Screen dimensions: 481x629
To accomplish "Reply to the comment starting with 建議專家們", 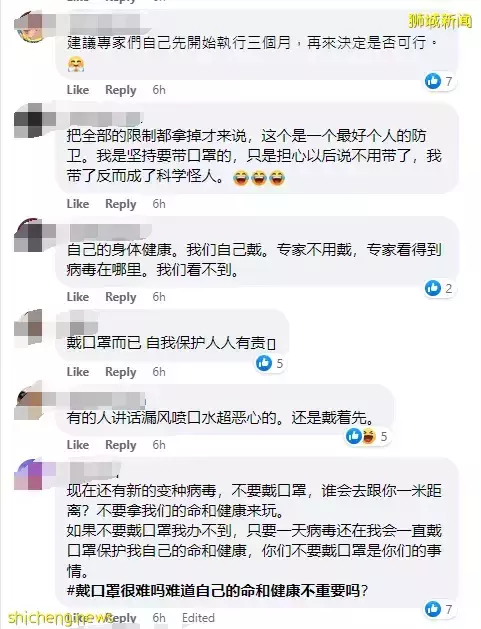I will tap(121, 90).
